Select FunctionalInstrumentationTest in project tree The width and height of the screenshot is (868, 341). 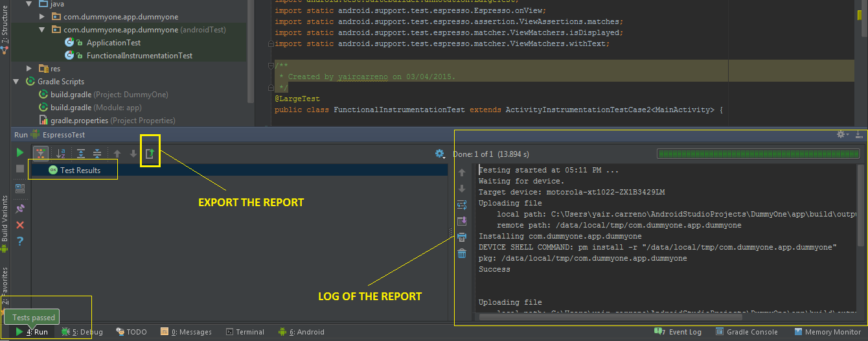point(139,56)
